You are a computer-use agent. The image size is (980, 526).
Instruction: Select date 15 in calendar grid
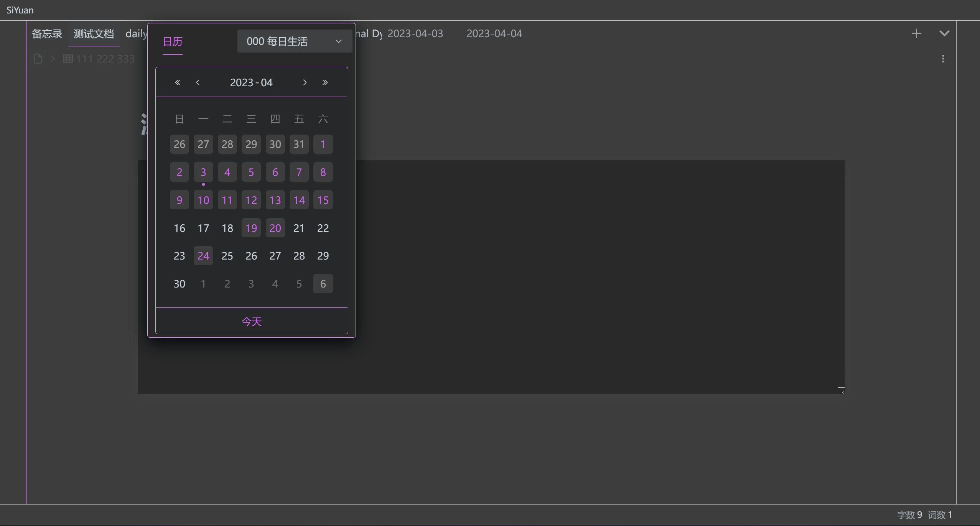point(323,200)
